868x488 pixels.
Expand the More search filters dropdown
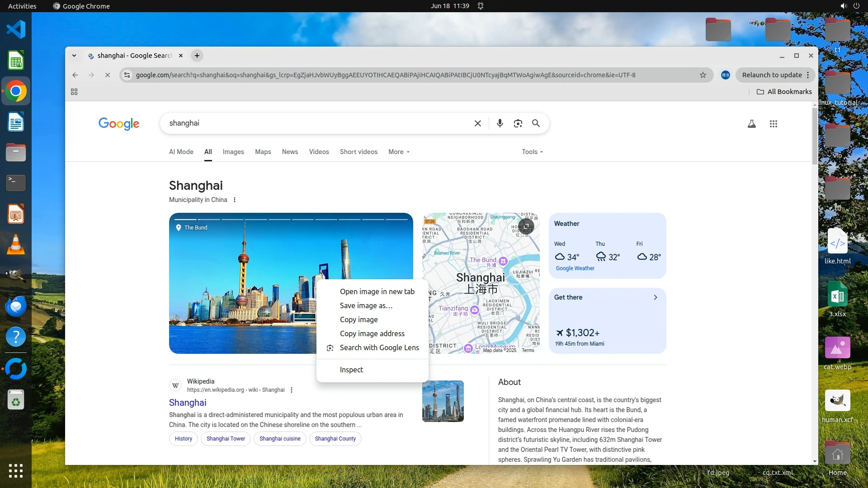399,152
